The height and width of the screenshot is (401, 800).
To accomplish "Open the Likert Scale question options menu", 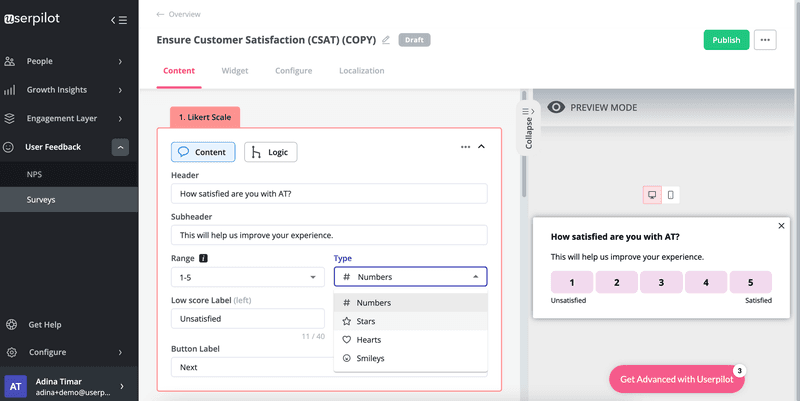I will [x=465, y=147].
